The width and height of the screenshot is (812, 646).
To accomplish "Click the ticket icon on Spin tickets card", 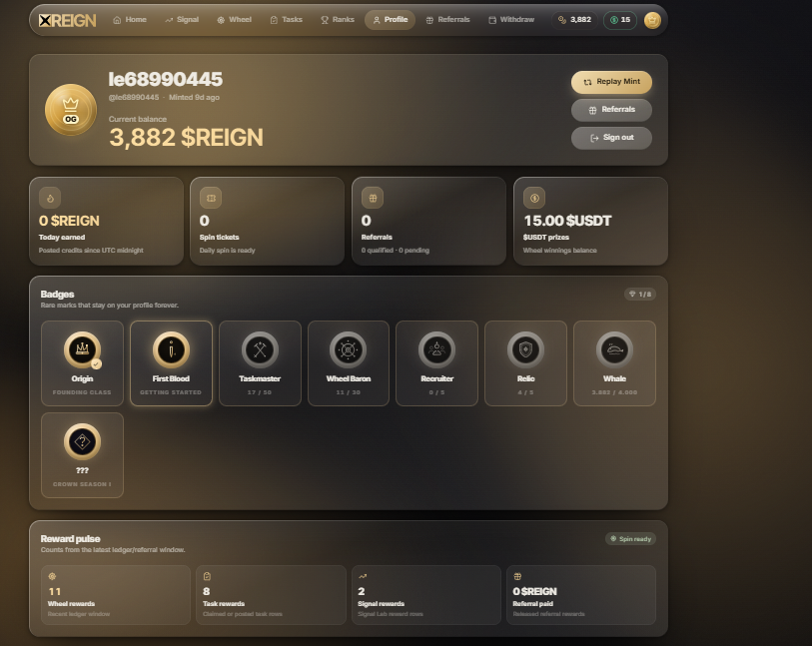I will [x=211, y=198].
